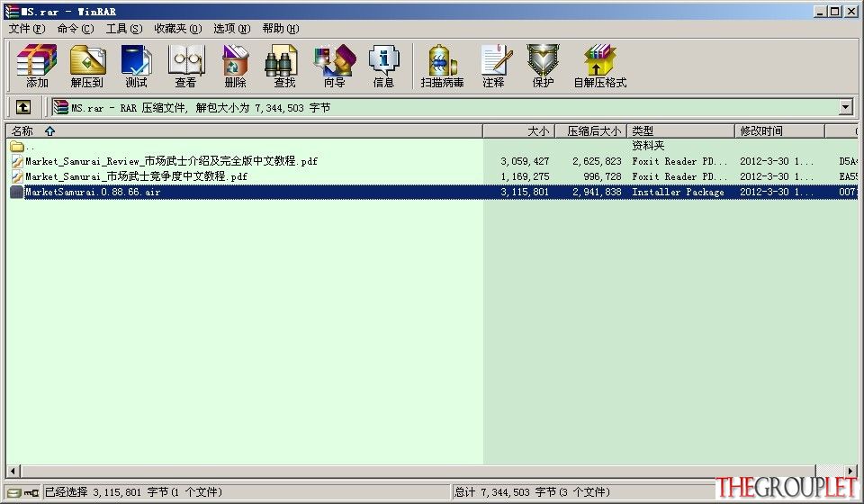Image resolution: width=864 pixels, height=504 pixels.
Task: Select the MarketSamurai.0.88.66.air row
Action: 432,192
